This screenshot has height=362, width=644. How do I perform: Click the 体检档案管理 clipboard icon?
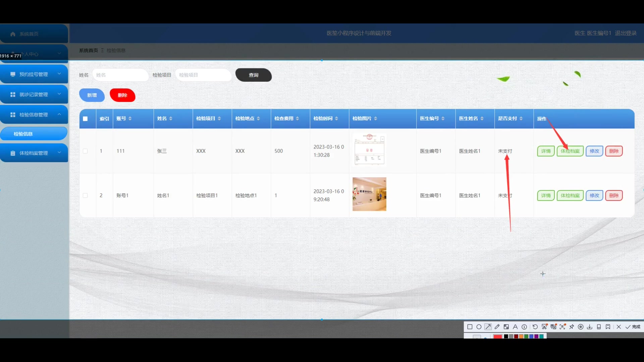point(13,153)
